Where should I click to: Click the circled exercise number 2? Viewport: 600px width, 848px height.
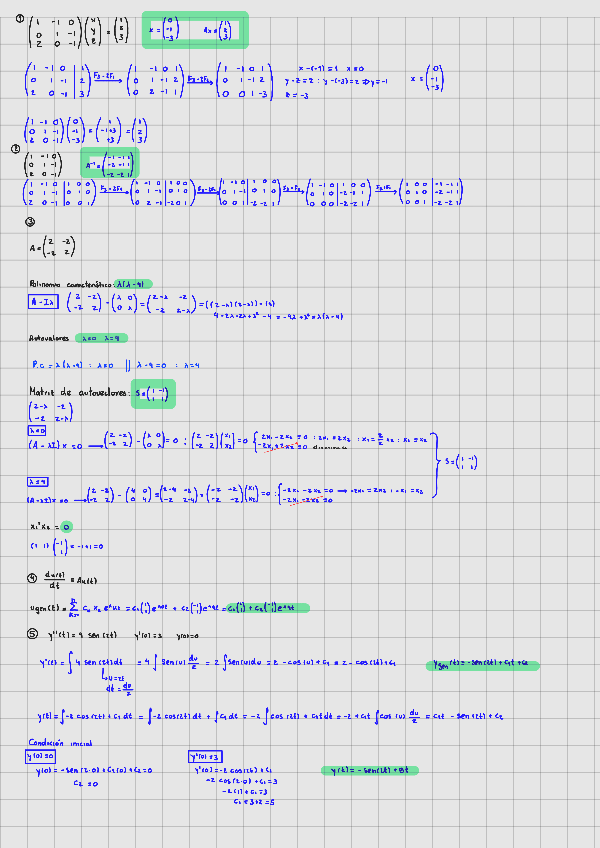(x=16, y=149)
